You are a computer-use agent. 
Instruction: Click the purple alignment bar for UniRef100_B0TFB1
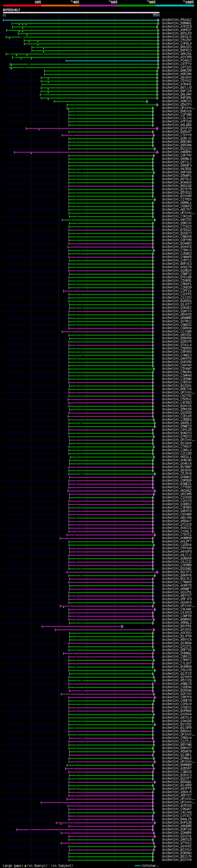(82, 627)
